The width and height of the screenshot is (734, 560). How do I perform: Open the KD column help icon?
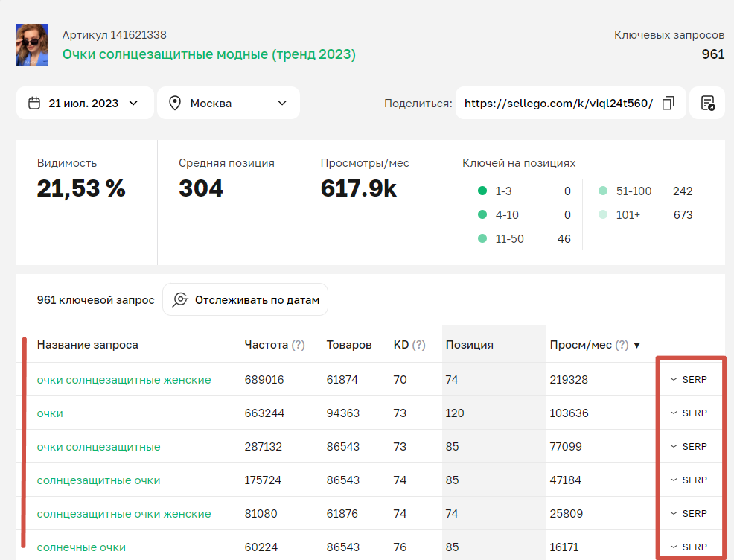click(x=417, y=344)
